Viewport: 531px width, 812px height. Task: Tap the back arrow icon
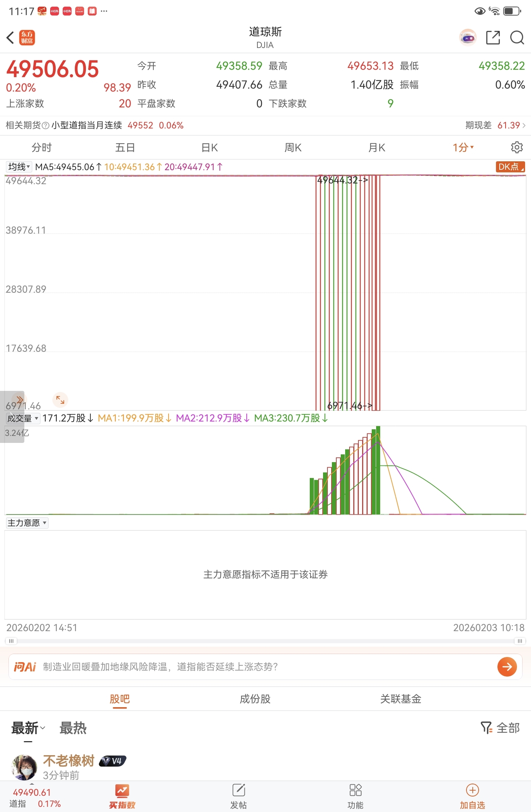(10, 38)
